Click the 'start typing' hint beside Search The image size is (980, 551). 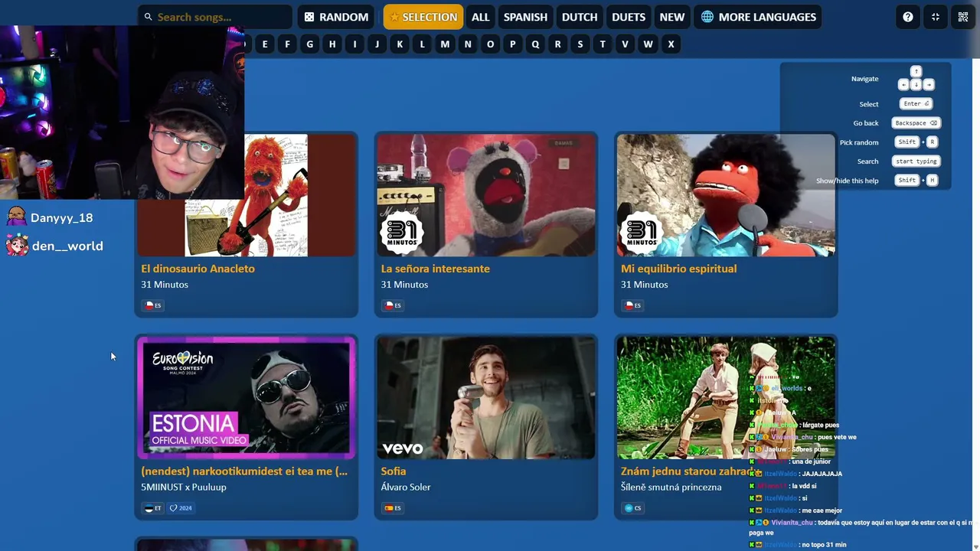click(x=916, y=161)
